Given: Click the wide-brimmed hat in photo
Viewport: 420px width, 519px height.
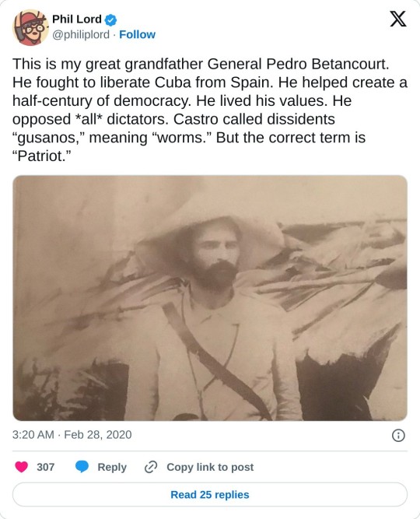Looking at the screenshot, I should pos(211,229).
